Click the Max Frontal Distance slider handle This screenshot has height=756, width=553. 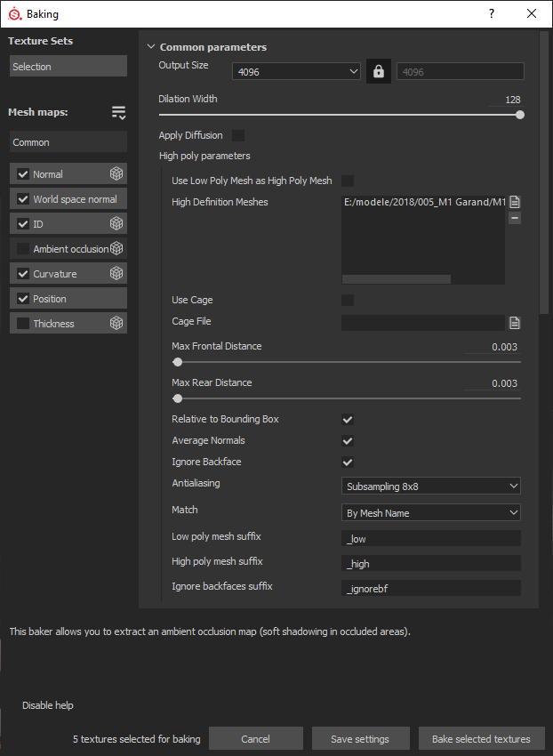point(178,362)
